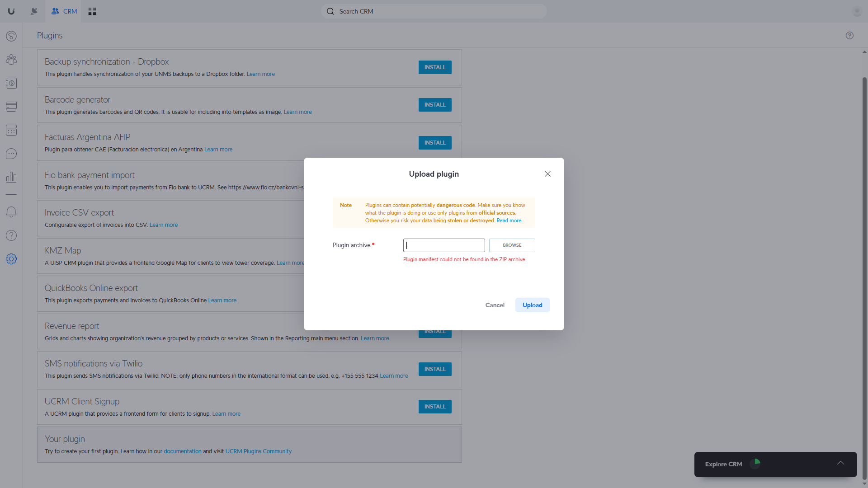868x488 pixels.
Task: Open the Reports bar chart icon
Action: [11, 177]
